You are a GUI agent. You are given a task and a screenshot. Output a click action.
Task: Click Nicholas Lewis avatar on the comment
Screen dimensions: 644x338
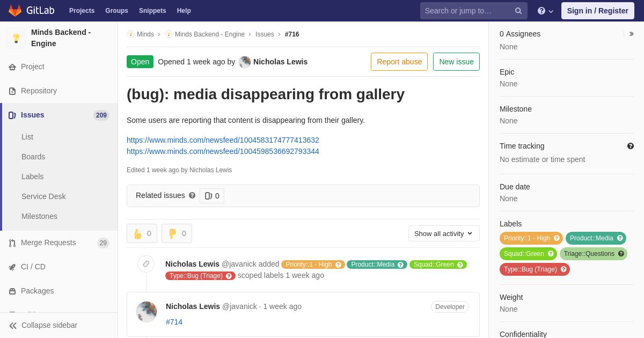tap(146, 312)
